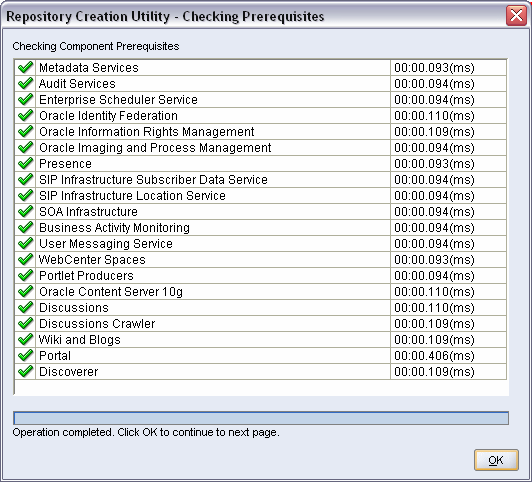The height and width of the screenshot is (482, 532).
Task: Click the green checkmark beside Discoverer
Action: [x=25, y=371]
